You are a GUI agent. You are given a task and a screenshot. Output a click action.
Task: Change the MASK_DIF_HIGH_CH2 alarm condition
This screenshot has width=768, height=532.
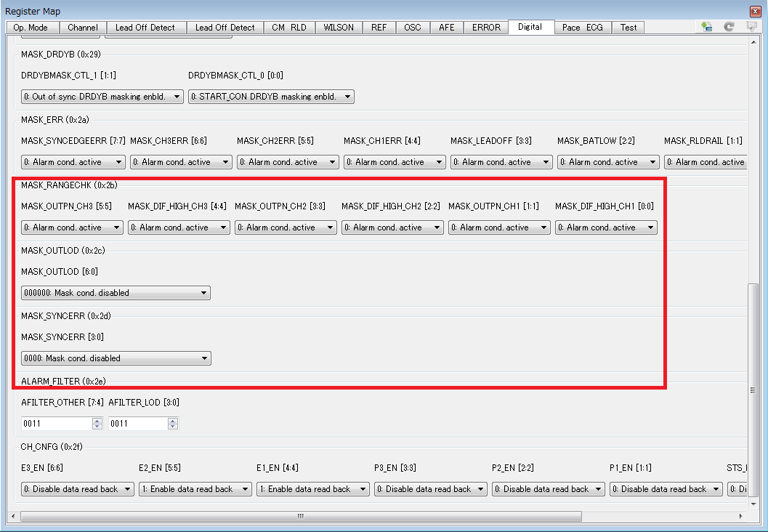click(392, 227)
